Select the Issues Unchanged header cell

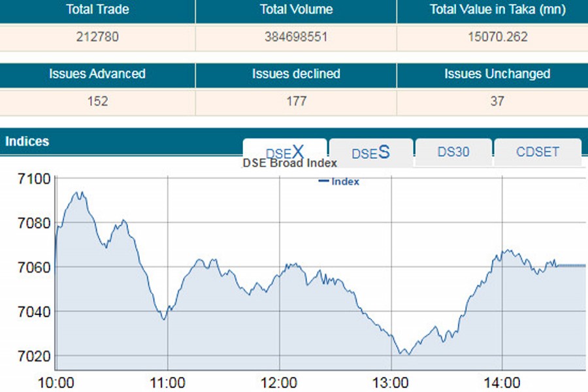497,74
